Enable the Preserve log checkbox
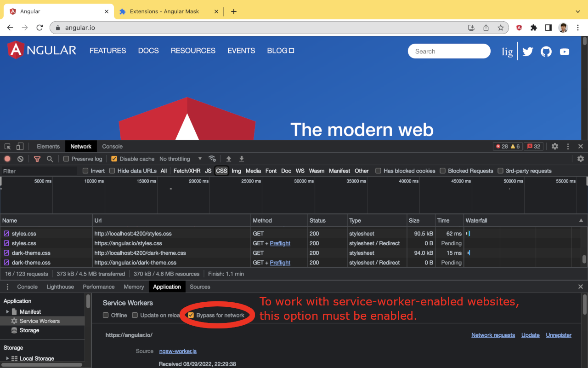Screen dimensions: 588x368 tap(66, 159)
